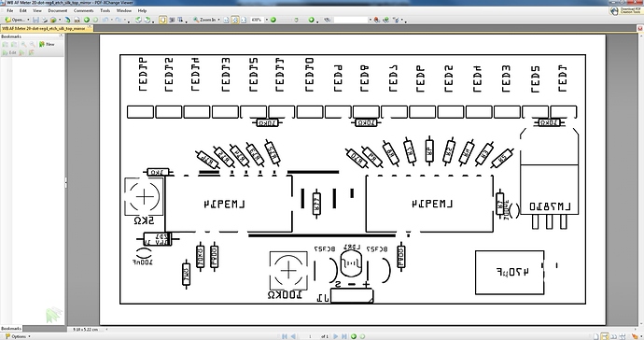Click the Save icon in the toolbar
644x340 pixels.
[x=35, y=20]
